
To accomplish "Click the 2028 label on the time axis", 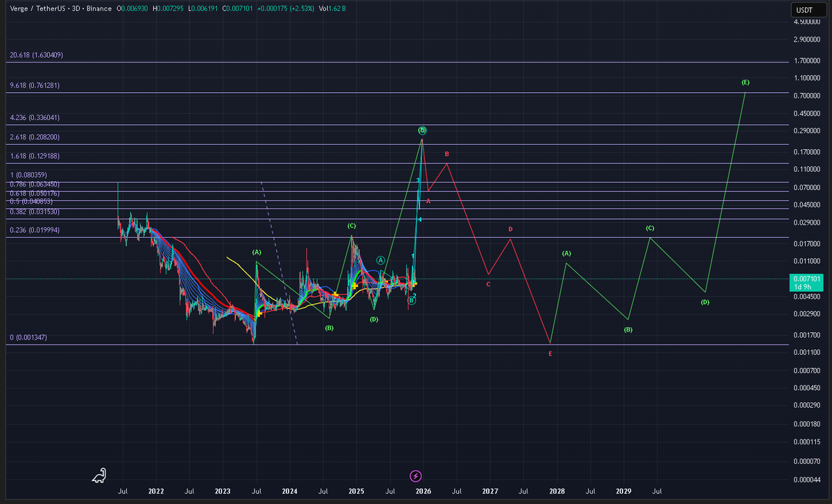I will (x=557, y=491).
